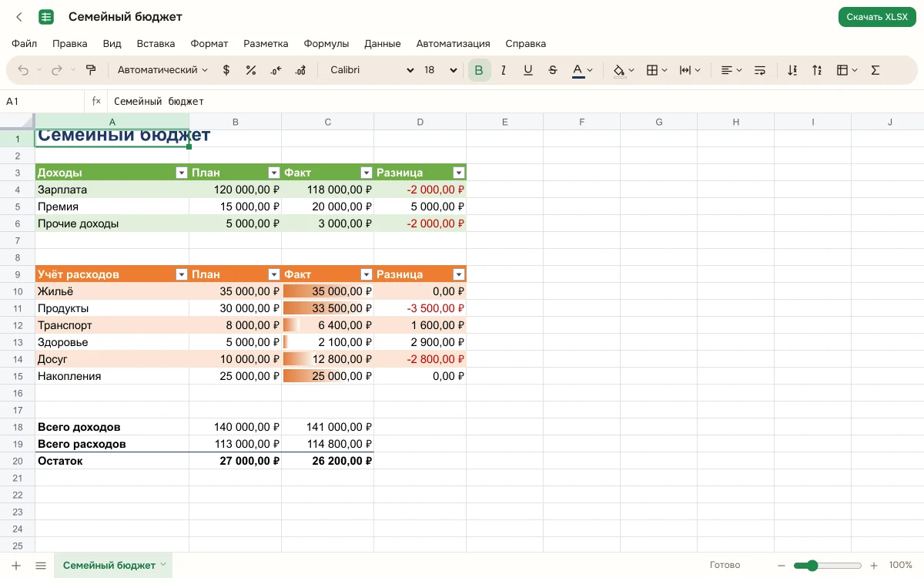
Task: Apply currency format with dollar icon
Action: 226,70
